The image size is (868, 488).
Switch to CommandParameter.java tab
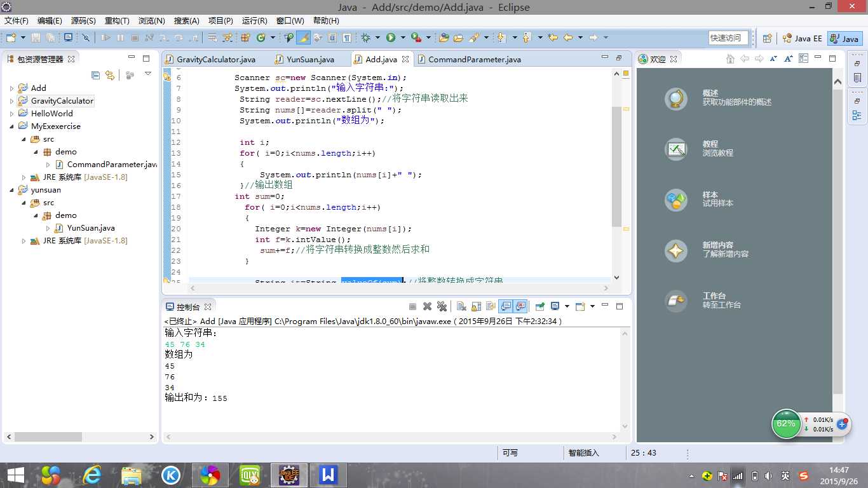pos(469,59)
